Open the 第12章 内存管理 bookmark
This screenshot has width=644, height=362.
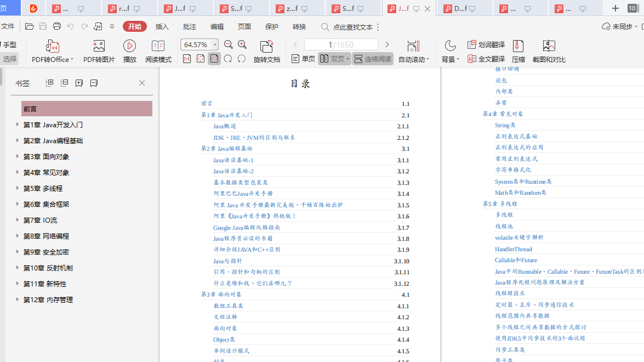click(48, 300)
